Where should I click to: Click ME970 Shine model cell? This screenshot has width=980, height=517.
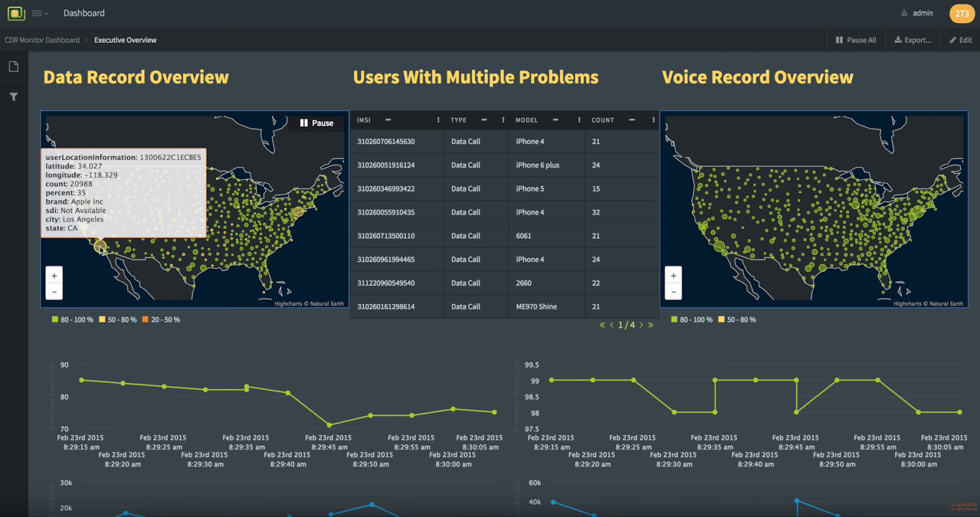tap(546, 307)
